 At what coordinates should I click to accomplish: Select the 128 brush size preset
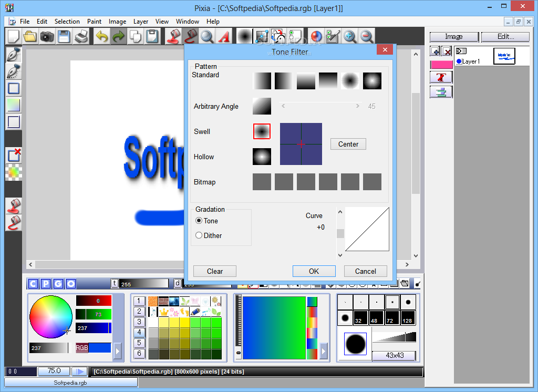[x=408, y=317]
